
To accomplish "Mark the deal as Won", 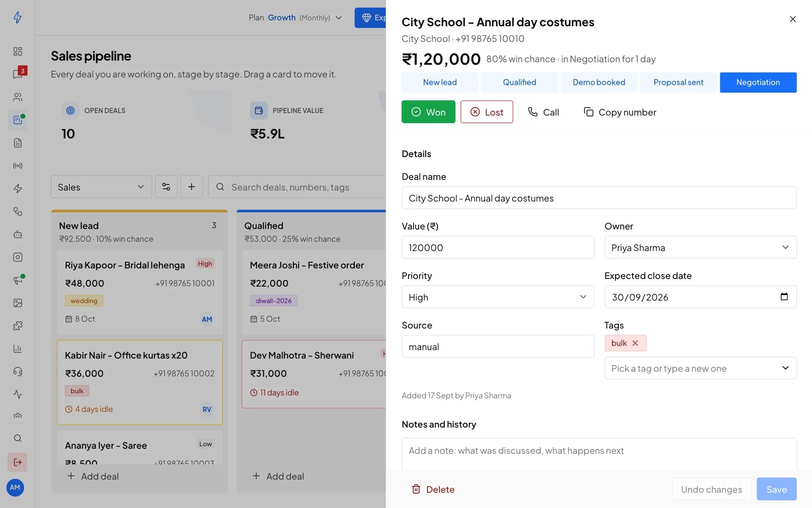I will point(428,112).
